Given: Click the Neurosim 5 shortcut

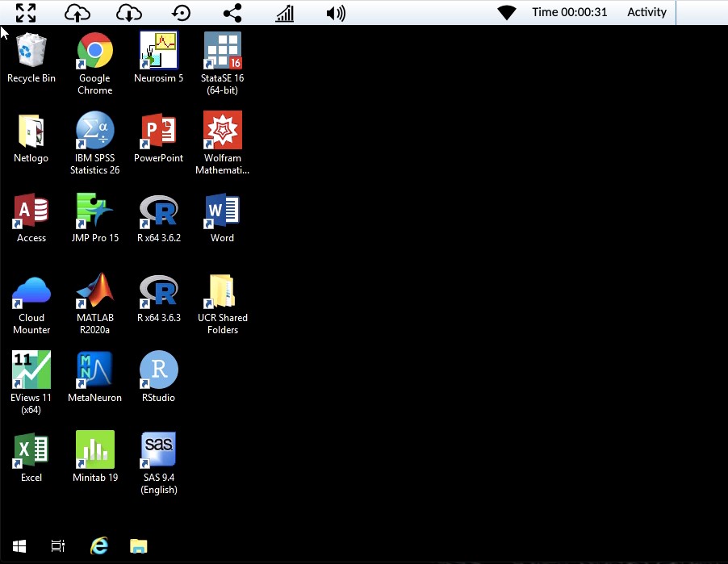Looking at the screenshot, I should pyautogui.click(x=159, y=51).
